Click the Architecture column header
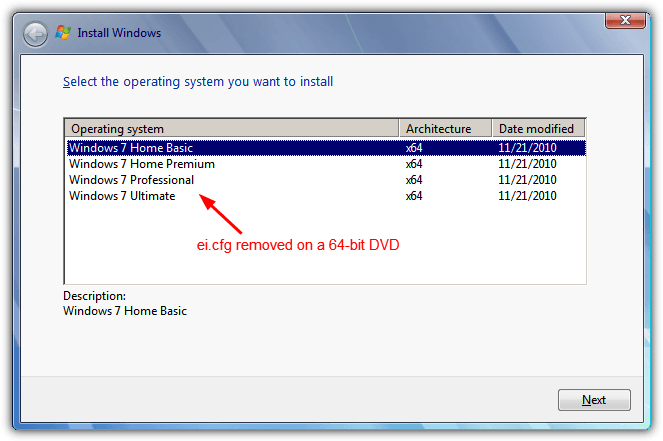The width and height of the screenshot is (663, 441). click(445, 128)
